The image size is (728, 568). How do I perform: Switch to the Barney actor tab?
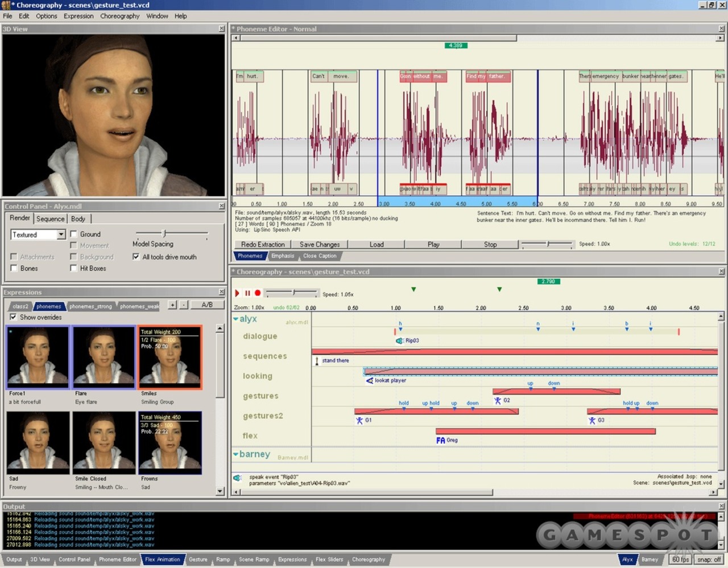coord(650,559)
